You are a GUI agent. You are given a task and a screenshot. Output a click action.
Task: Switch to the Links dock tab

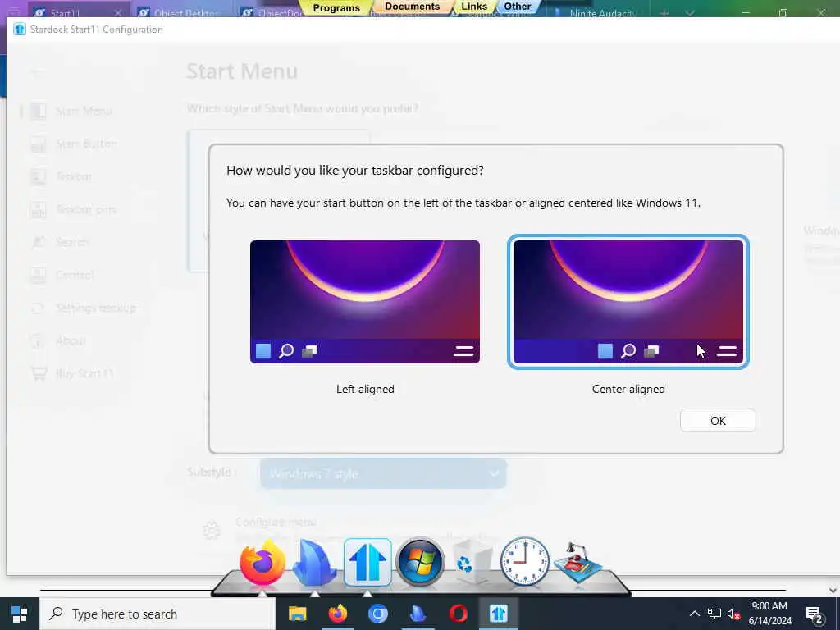point(474,7)
